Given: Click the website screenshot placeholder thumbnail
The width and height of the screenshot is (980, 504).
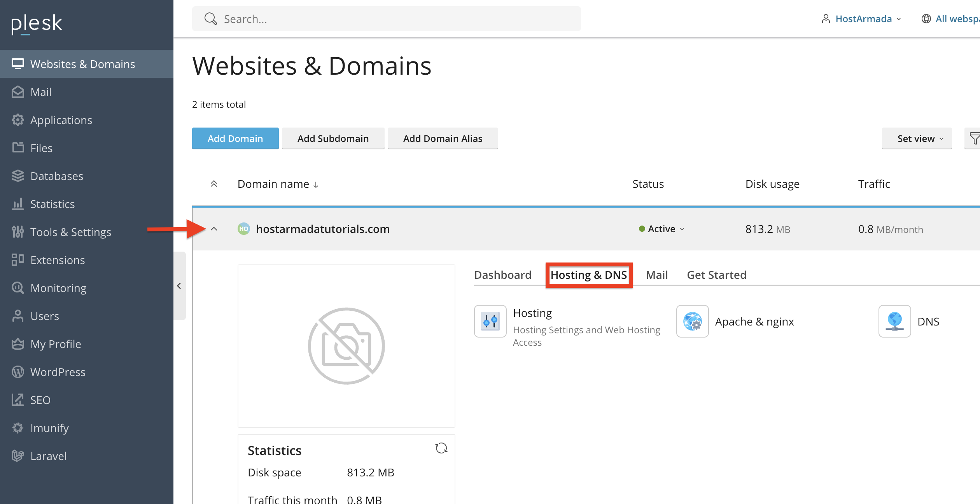Looking at the screenshot, I should [346, 346].
